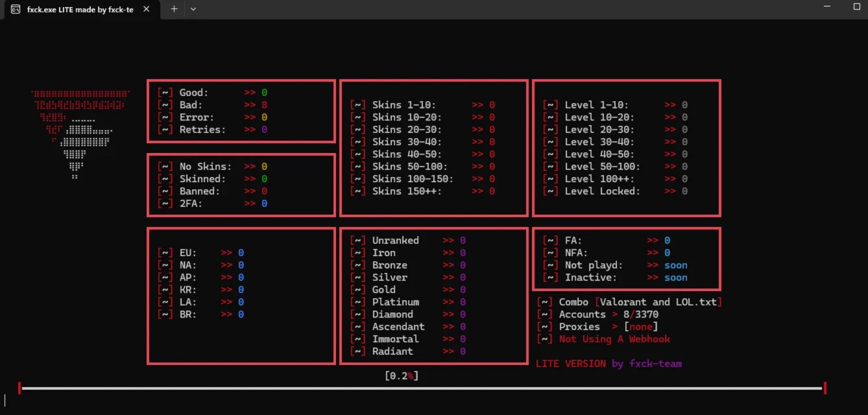This screenshot has width=868, height=415.
Task: Click the Bad counter value 8
Action: 264,105
